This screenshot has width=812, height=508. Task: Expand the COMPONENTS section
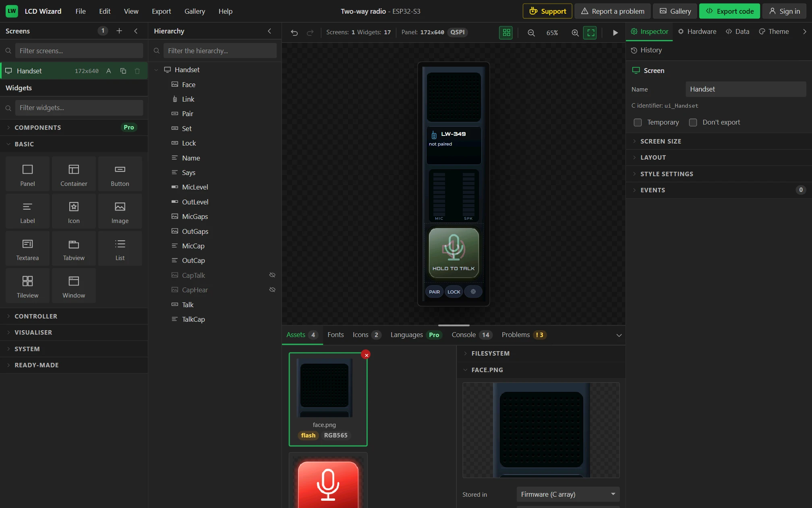74,127
